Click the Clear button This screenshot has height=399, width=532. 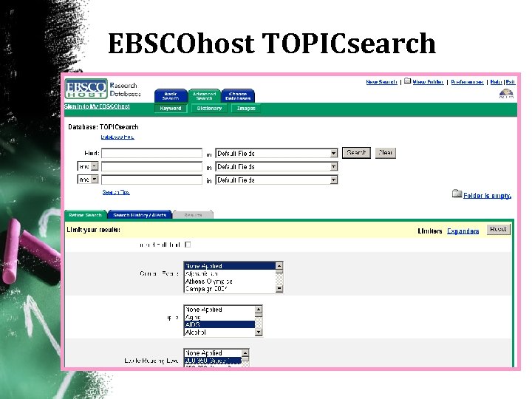pyautogui.click(x=386, y=153)
